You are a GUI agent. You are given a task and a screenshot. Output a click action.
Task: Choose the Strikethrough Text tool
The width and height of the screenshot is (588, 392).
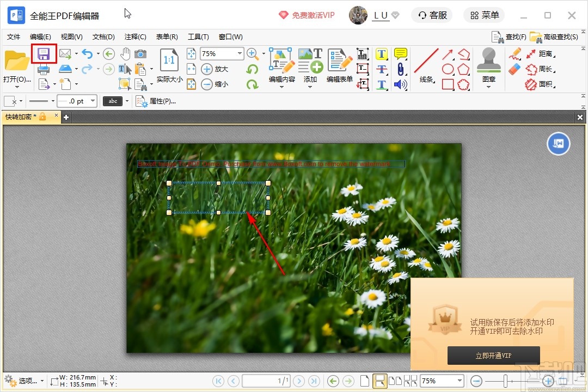382,69
